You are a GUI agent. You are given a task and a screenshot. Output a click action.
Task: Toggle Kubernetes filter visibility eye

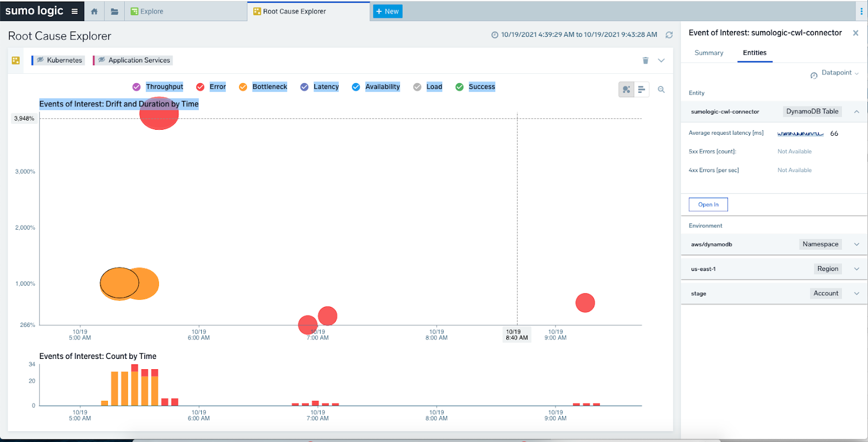pos(40,60)
